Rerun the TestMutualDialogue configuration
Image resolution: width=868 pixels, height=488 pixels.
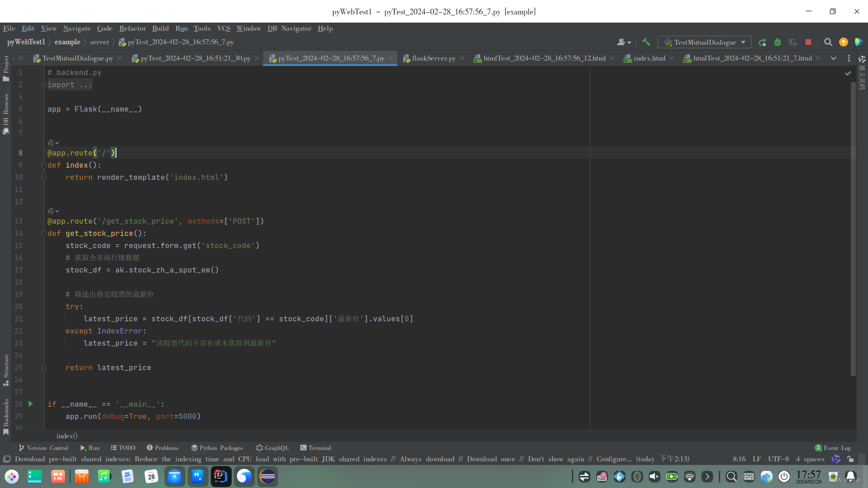click(x=762, y=42)
